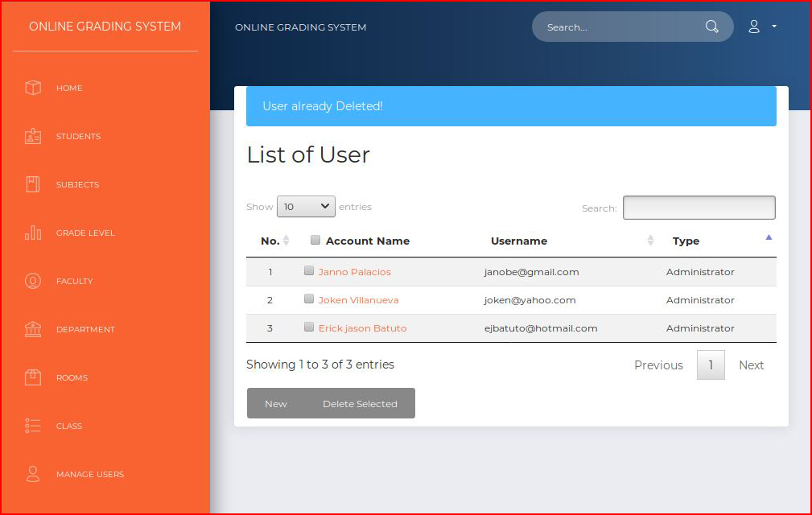
Task: Click Administrator type in Janno Palacios row
Action: pyautogui.click(x=700, y=272)
